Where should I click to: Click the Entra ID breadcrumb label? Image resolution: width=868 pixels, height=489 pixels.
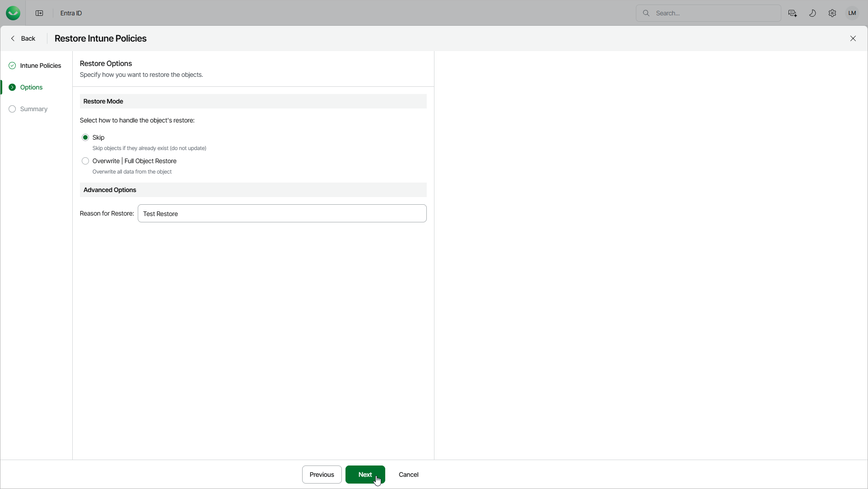coord(71,13)
